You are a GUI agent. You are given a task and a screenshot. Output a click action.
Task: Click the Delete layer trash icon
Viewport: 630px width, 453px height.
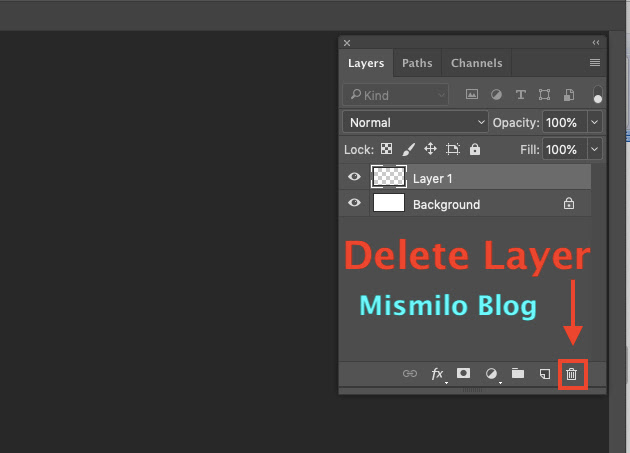pyautogui.click(x=571, y=374)
